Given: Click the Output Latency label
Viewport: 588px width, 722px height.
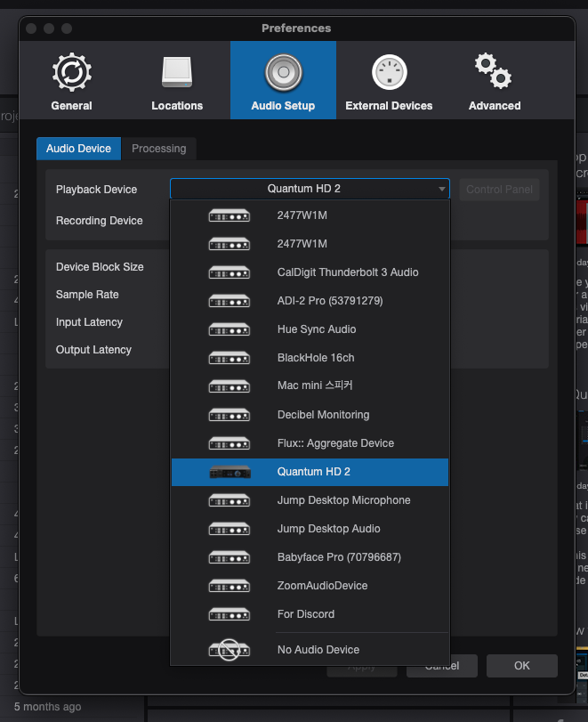Looking at the screenshot, I should pyautogui.click(x=94, y=350).
